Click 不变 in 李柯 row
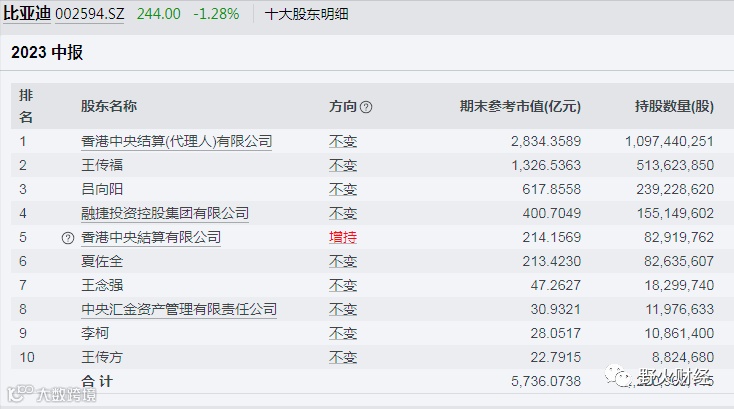This screenshot has width=734, height=409. point(343,333)
